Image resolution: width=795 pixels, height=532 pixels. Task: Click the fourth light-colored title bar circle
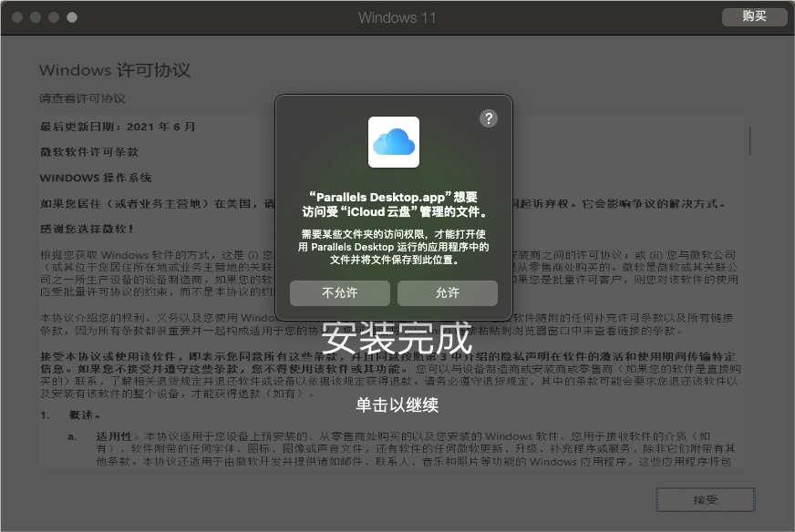pos(72,17)
